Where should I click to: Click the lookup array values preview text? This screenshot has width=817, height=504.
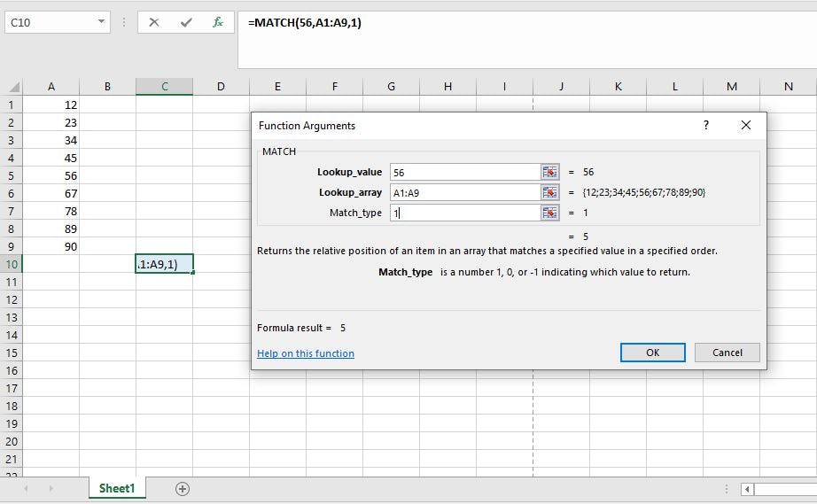644,192
